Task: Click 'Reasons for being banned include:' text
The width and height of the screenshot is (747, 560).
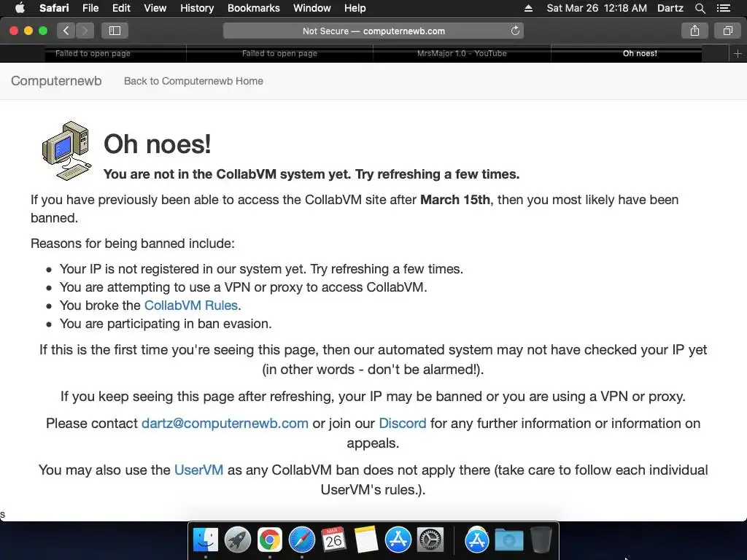Action: (x=133, y=244)
